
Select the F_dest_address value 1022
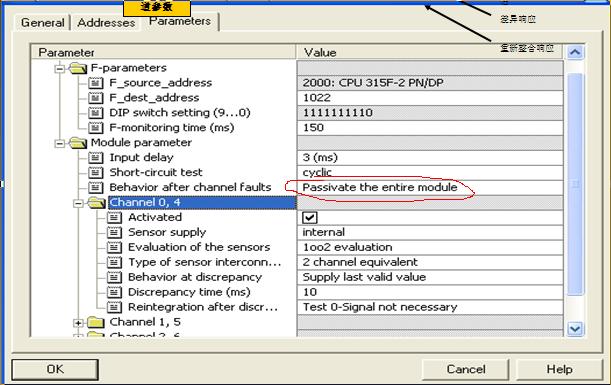coord(430,98)
